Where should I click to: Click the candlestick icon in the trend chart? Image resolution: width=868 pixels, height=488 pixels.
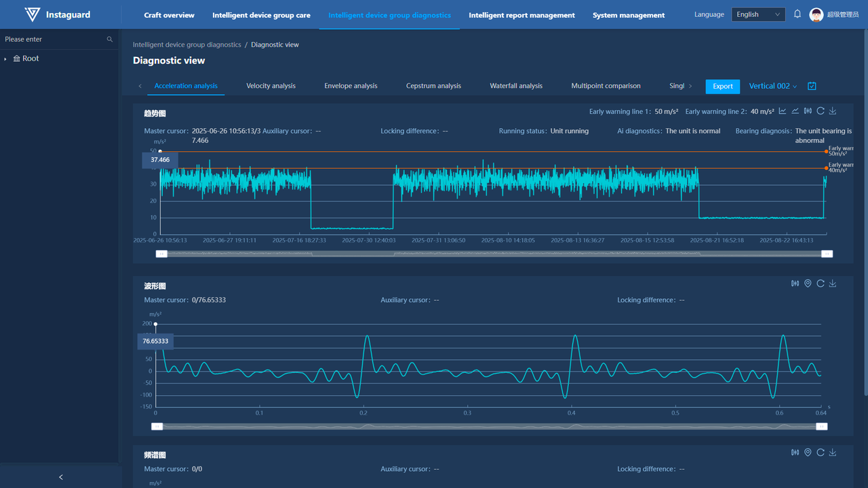(x=808, y=111)
